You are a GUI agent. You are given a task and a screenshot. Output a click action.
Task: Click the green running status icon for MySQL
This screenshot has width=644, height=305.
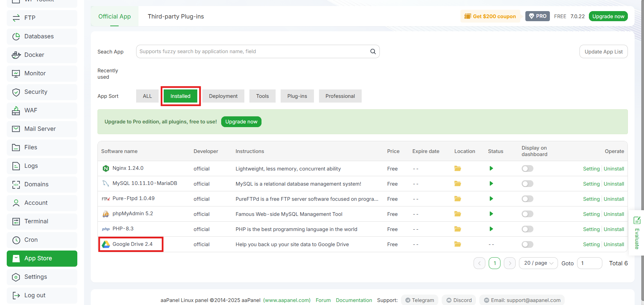pos(491,184)
